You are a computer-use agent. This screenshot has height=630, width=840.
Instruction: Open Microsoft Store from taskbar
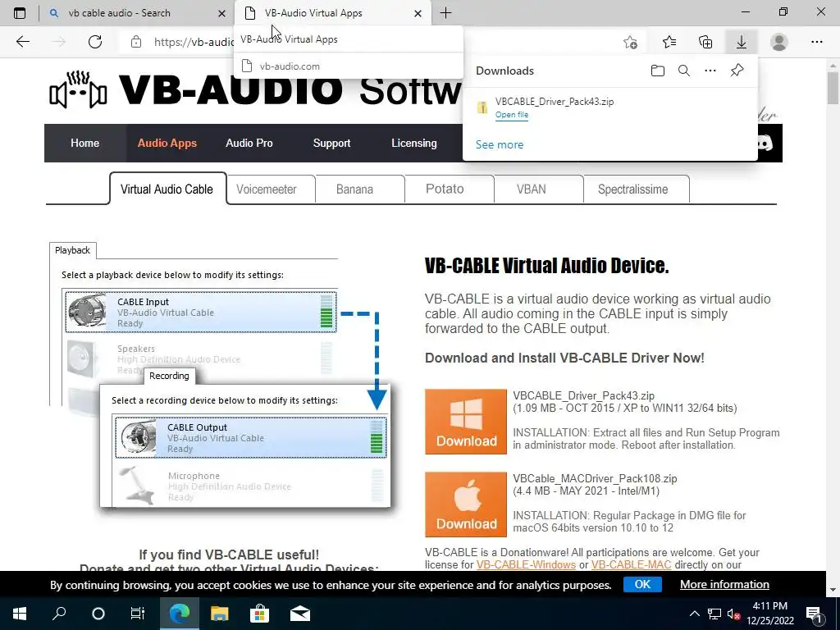[x=259, y=614]
